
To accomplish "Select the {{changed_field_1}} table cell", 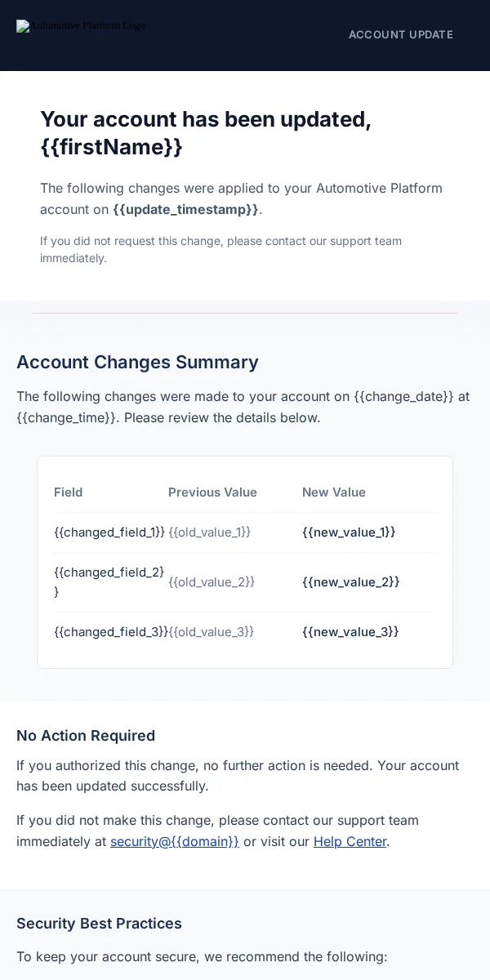I will click(109, 532).
